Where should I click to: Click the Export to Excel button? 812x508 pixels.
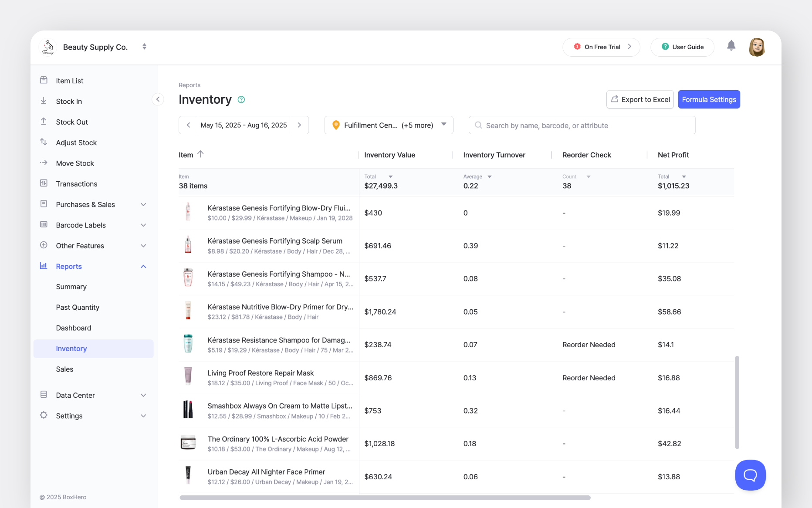(x=640, y=99)
